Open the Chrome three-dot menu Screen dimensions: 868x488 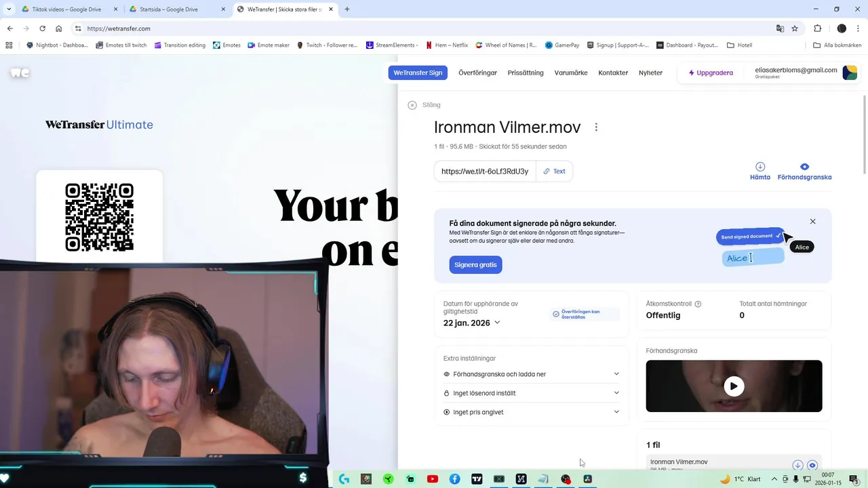858,28
